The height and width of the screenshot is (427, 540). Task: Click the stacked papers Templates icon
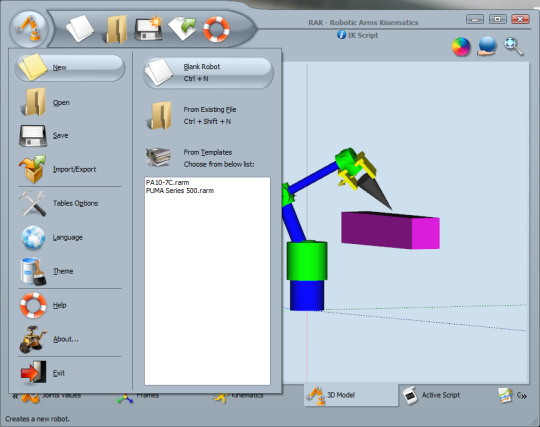(158, 157)
